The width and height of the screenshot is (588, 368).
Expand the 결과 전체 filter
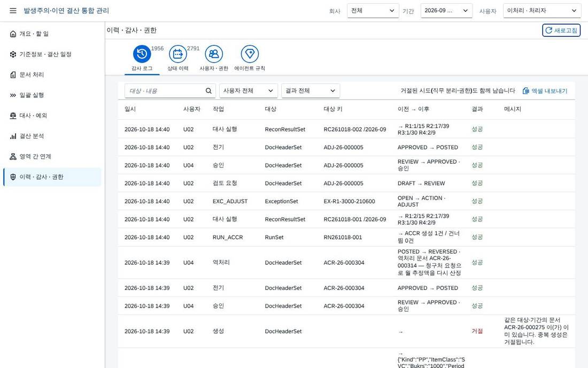311,91
